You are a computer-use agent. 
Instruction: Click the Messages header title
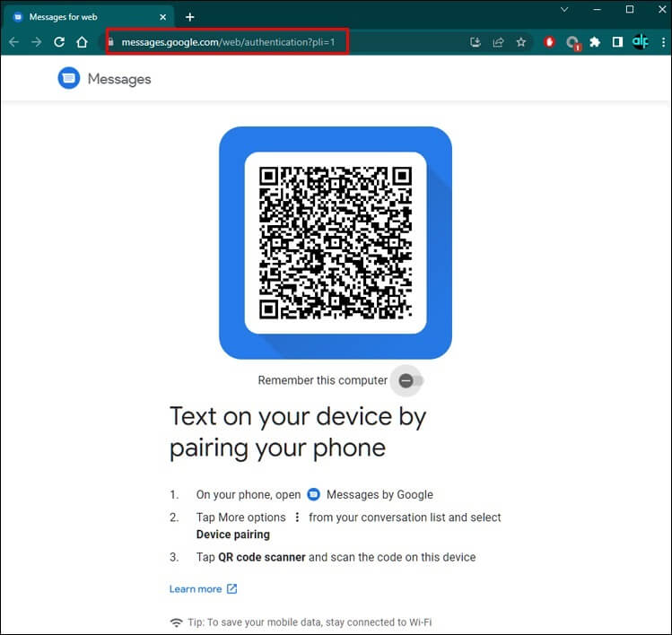119,79
